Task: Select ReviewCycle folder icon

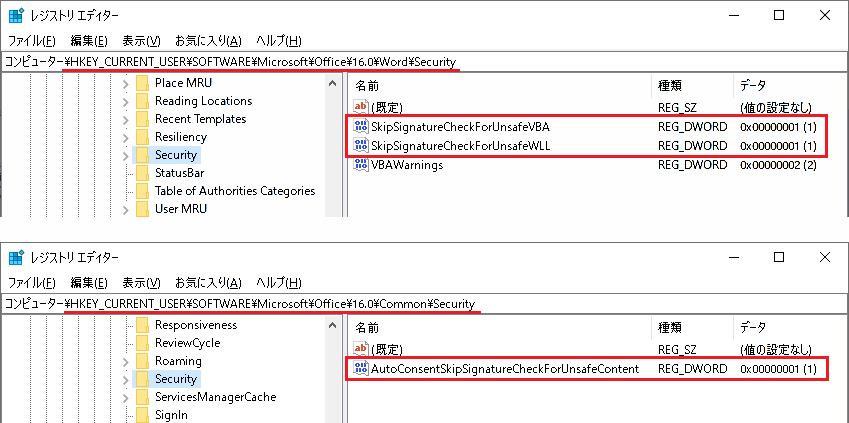Action: pos(142,343)
